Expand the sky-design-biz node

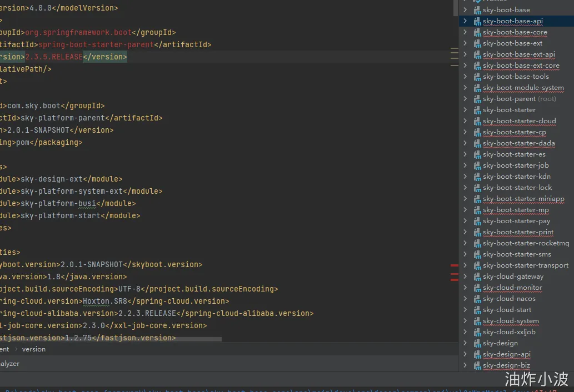(465, 365)
